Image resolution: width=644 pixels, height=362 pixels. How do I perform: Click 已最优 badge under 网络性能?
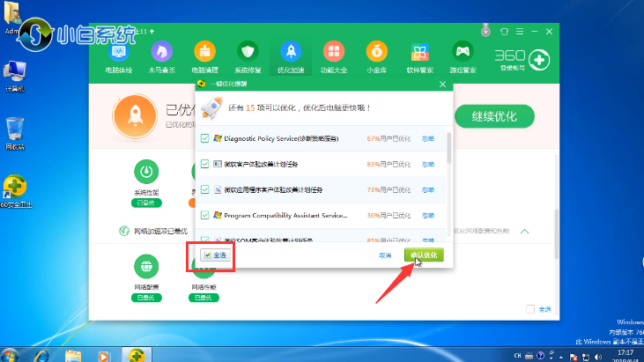(204, 298)
